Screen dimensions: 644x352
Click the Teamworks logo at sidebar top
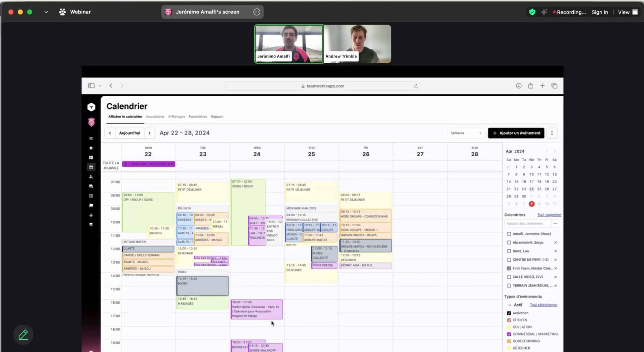[91, 107]
